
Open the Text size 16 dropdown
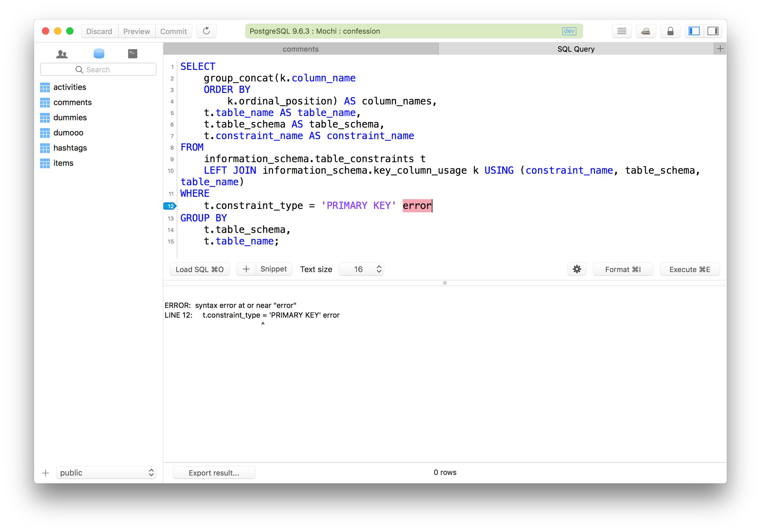coord(361,269)
